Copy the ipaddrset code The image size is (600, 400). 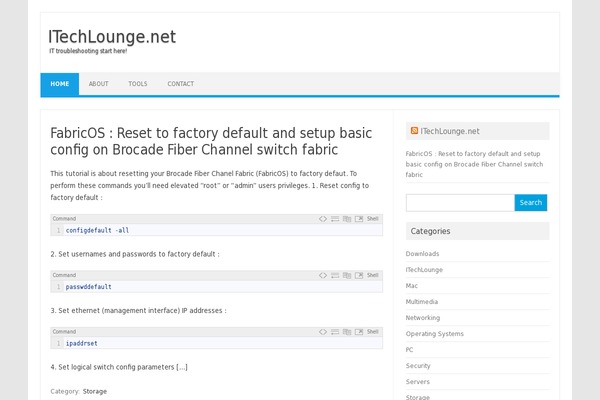point(347,332)
